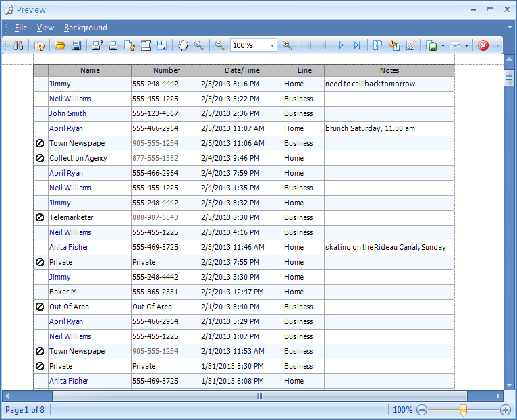Open the File menu
This screenshot has height=420, width=517.
click(x=21, y=28)
